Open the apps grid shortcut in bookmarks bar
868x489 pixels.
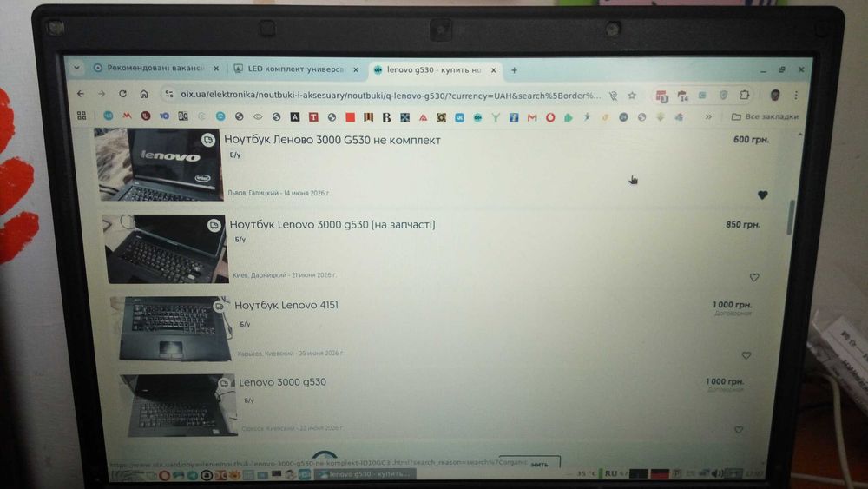pyautogui.click(x=82, y=116)
